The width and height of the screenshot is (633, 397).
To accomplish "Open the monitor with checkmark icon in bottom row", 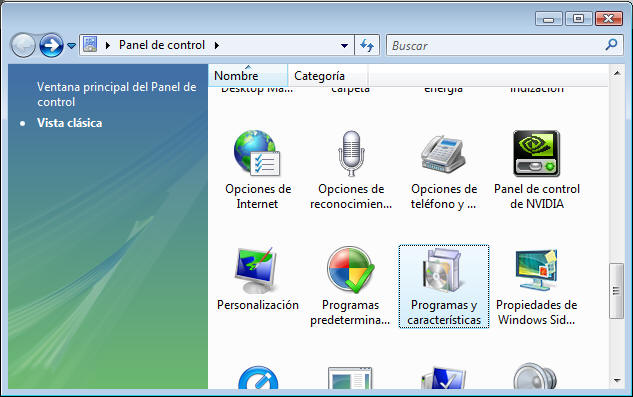I will [x=443, y=378].
